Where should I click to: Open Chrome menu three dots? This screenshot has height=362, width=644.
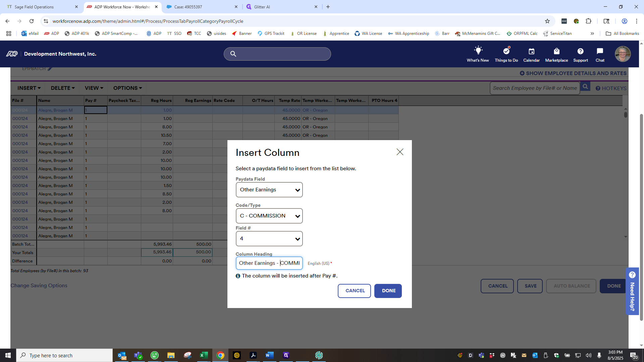tap(637, 21)
